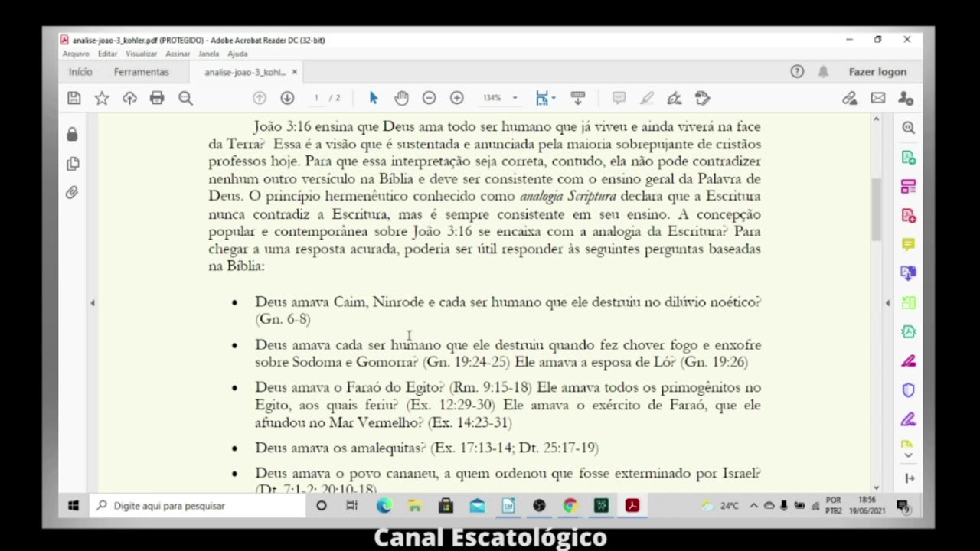Open File Explorer from taskbar
This screenshot has height=551, width=980.
[x=415, y=506]
